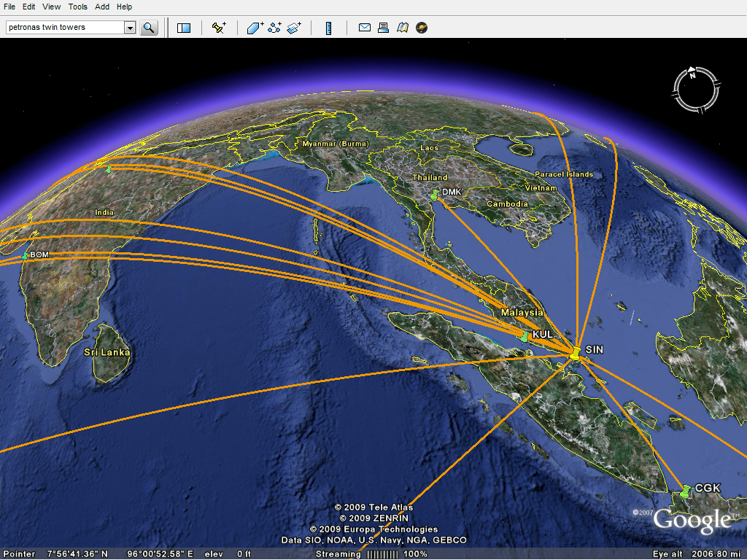The width and height of the screenshot is (747, 560).
Task: Click the compass navigation ring
Action: tap(696, 90)
